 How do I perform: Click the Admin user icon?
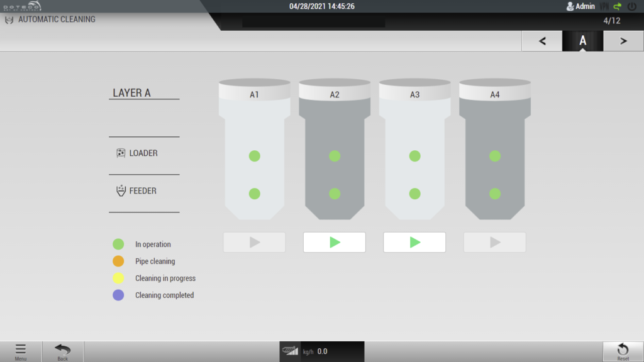570,6
